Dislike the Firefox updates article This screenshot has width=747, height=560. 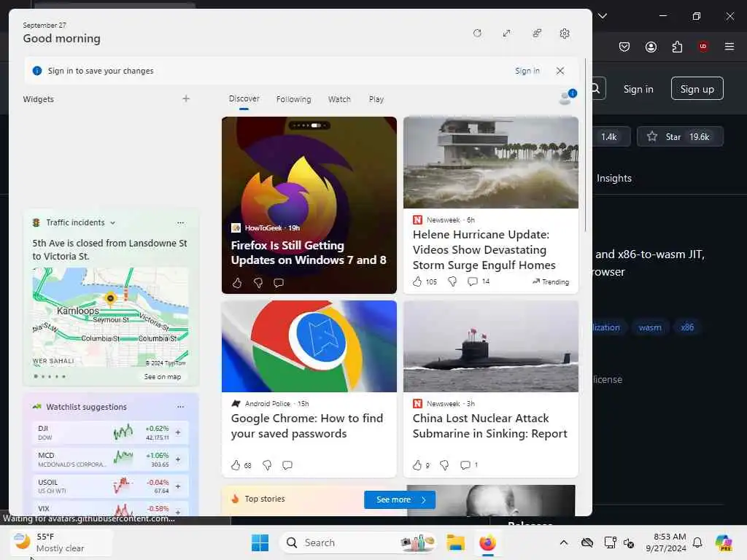coord(258,283)
